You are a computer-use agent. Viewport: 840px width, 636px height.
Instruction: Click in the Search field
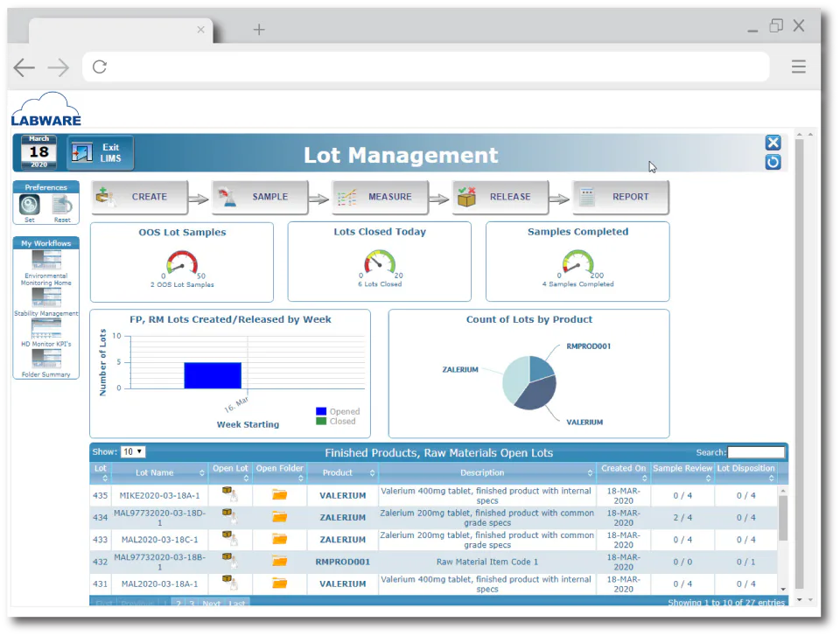[x=756, y=452]
